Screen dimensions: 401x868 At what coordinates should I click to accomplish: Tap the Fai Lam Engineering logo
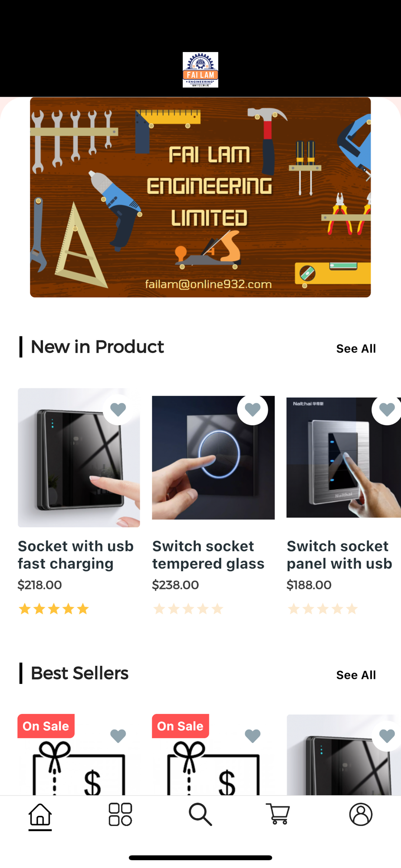click(x=200, y=70)
